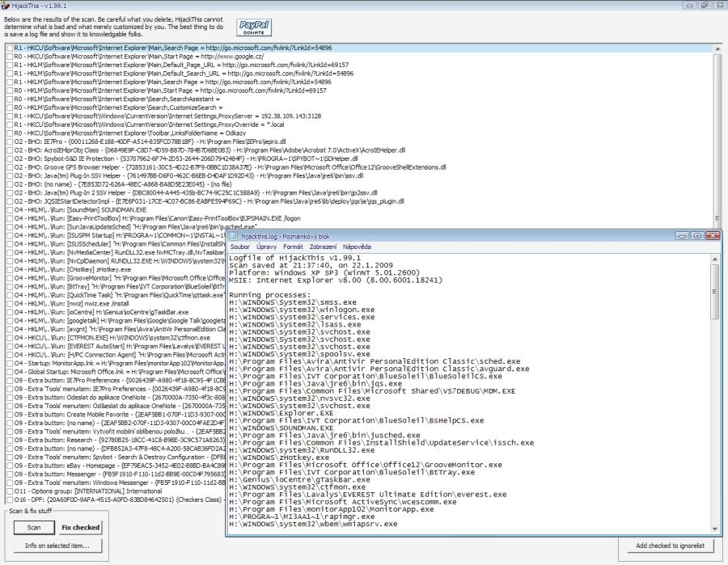The height and width of the screenshot is (565, 728).
Task: Check the O2 BHO IE7Pro entry
Action: point(10,142)
